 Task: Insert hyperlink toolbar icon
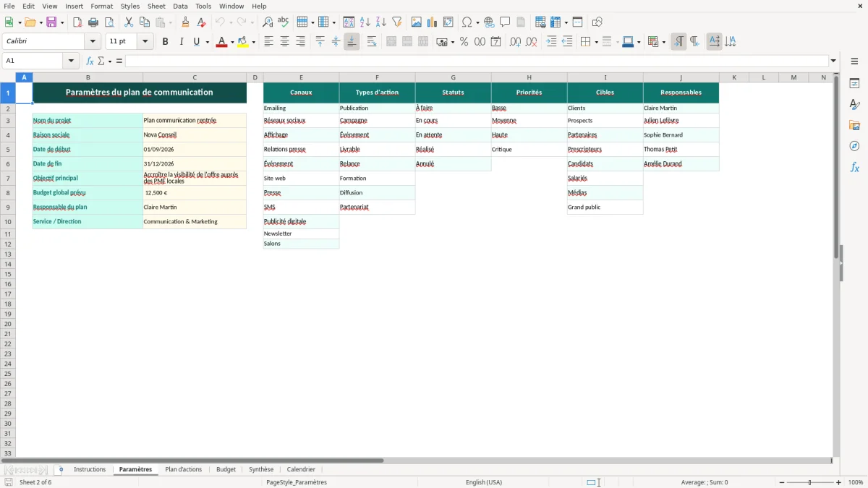click(489, 22)
